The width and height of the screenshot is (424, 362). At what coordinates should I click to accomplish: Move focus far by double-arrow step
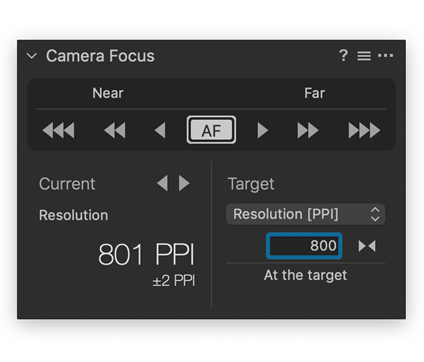[x=308, y=130]
